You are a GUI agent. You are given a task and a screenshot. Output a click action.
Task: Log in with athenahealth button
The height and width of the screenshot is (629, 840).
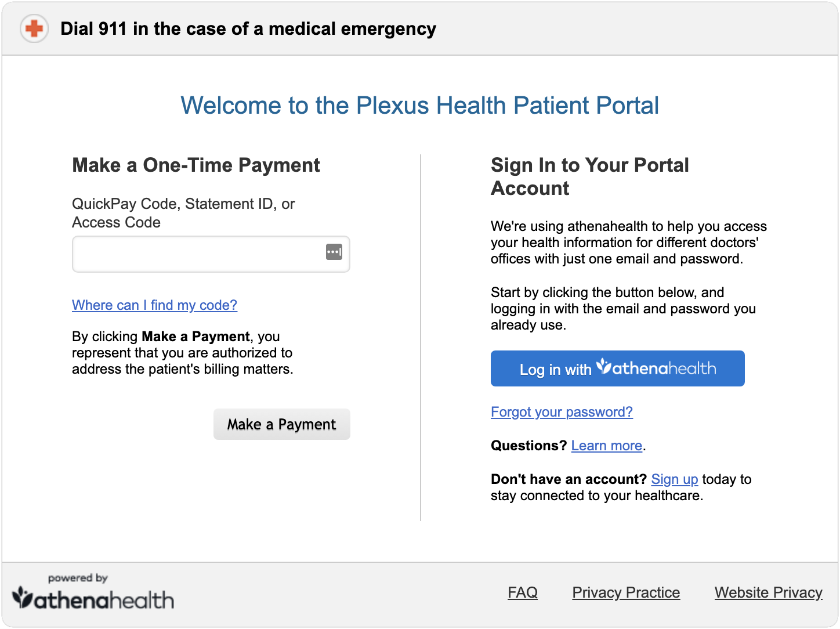(x=618, y=368)
